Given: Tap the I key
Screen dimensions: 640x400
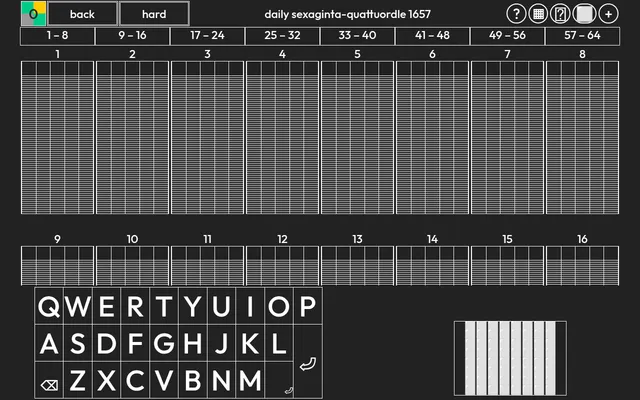Looking at the screenshot, I should pos(250,306).
